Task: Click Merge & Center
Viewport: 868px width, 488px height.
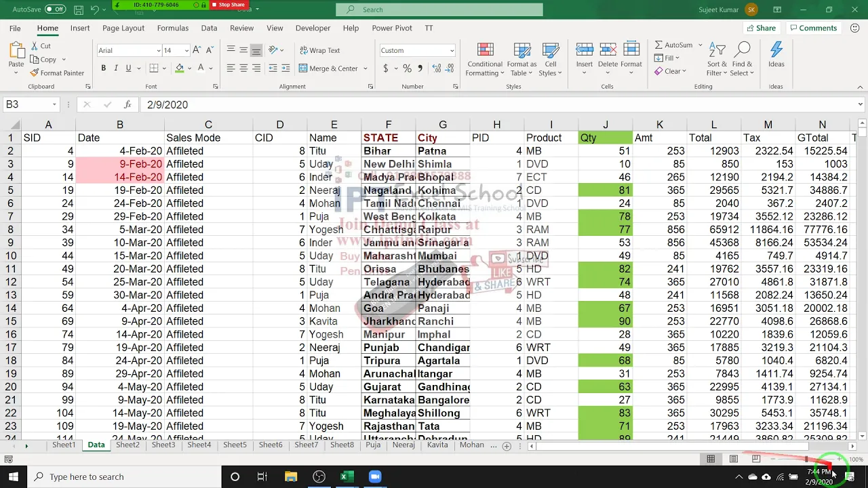Action: 328,68
